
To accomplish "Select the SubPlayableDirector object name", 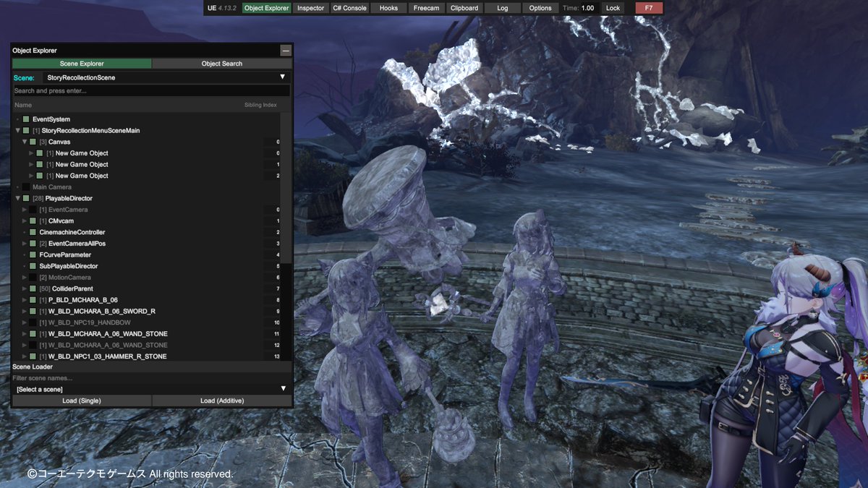I will [x=69, y=266].
